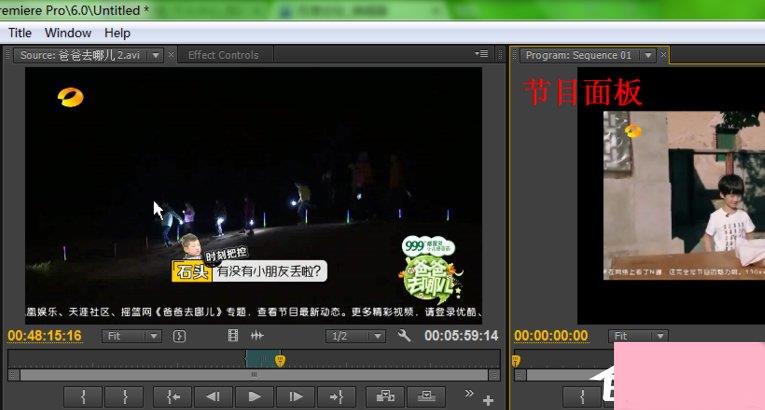The width and height of the screenshot is (765, 410).
Task: Switch to the Effect Controls tab
Action: pos(223,55)
